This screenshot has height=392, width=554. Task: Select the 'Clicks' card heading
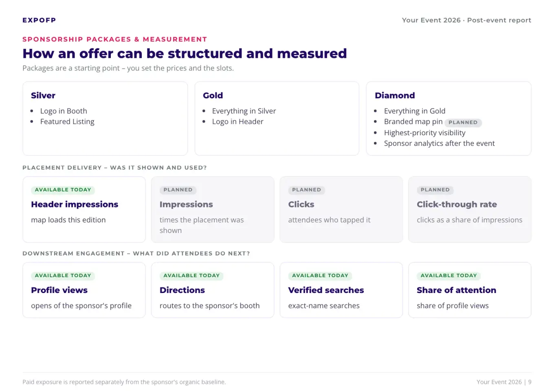(x=301, y=205)
